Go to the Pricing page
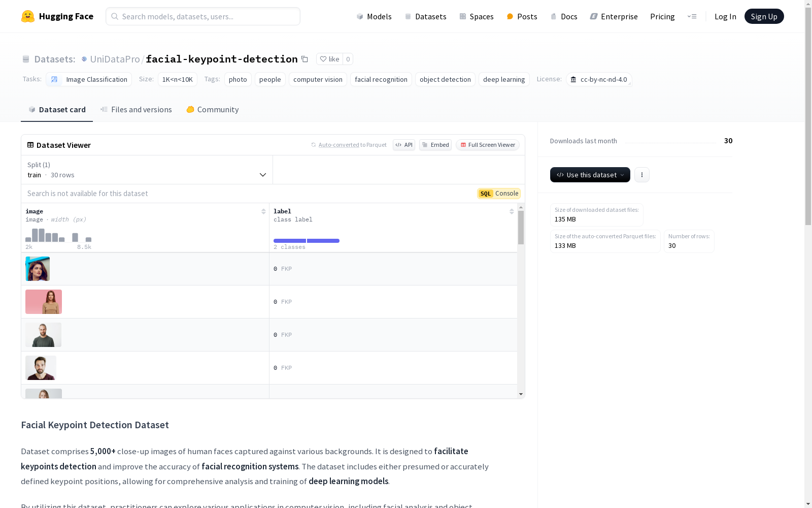Screen dimensions: 812x508 (x=662, y=16)
